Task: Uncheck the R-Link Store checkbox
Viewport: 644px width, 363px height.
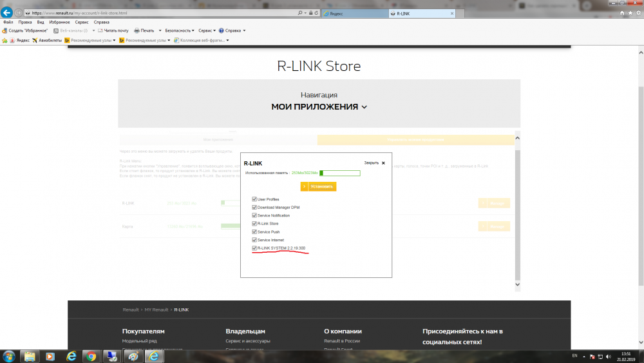Action: 254,224
